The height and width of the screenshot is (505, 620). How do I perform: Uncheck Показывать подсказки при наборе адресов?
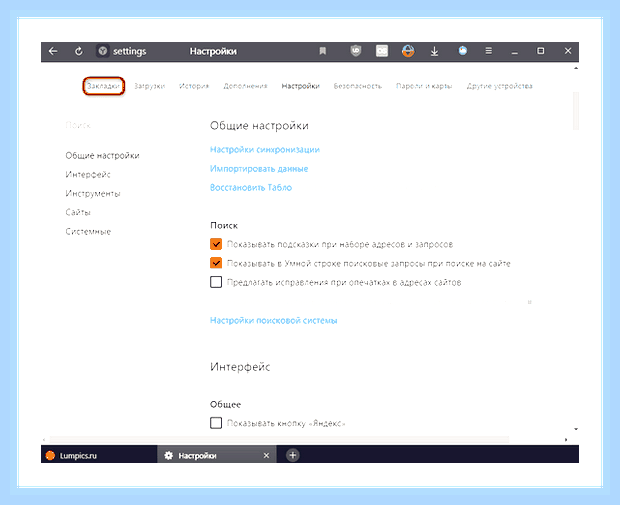pos(216,244)
